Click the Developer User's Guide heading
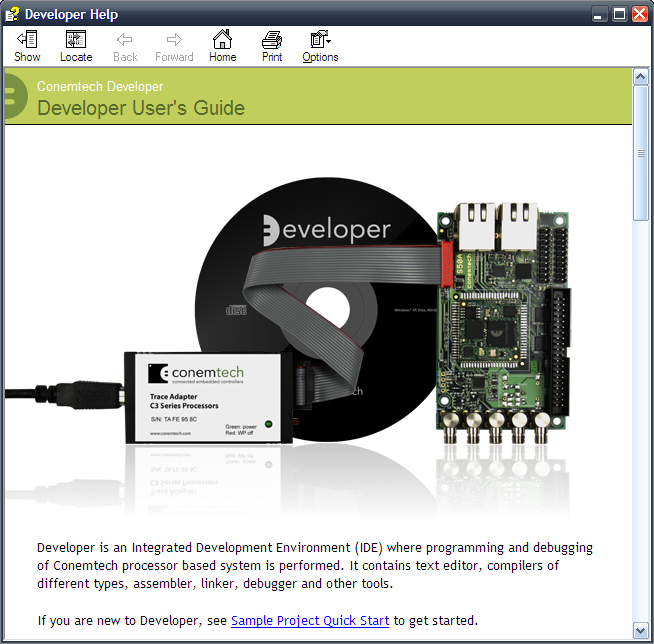 (141, 108)
